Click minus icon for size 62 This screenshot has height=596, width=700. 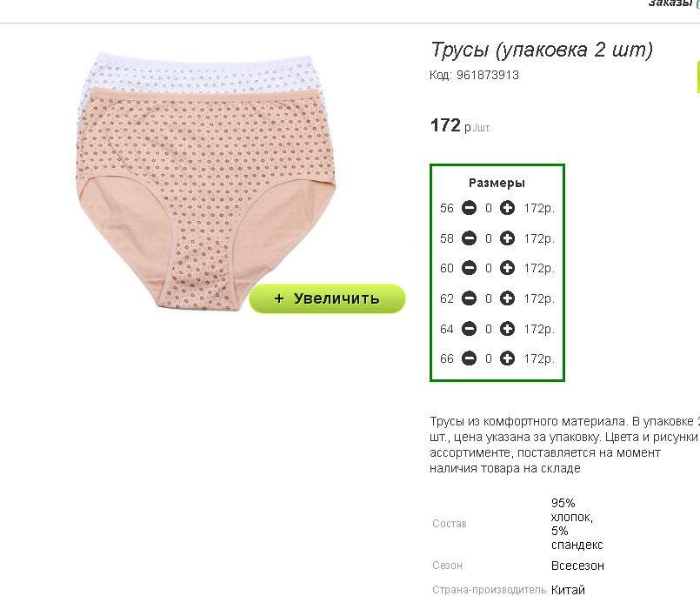pyautogui.click(x=469, y=298)
